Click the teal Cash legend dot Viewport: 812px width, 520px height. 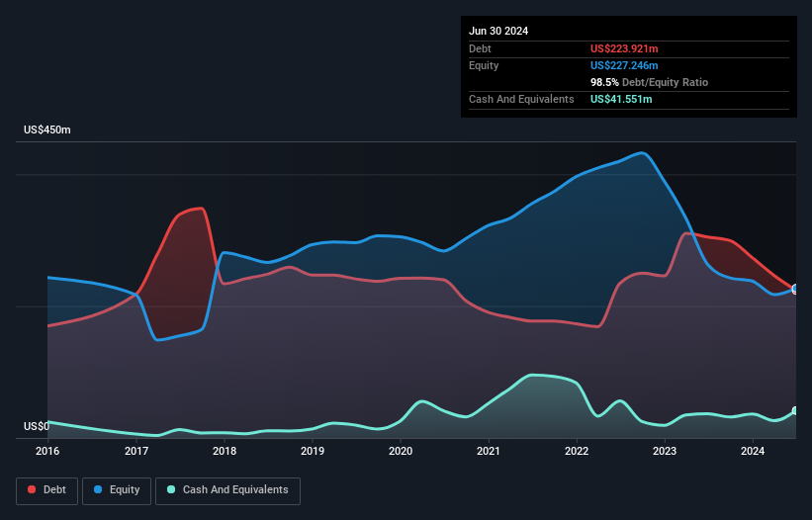(171, 489)
